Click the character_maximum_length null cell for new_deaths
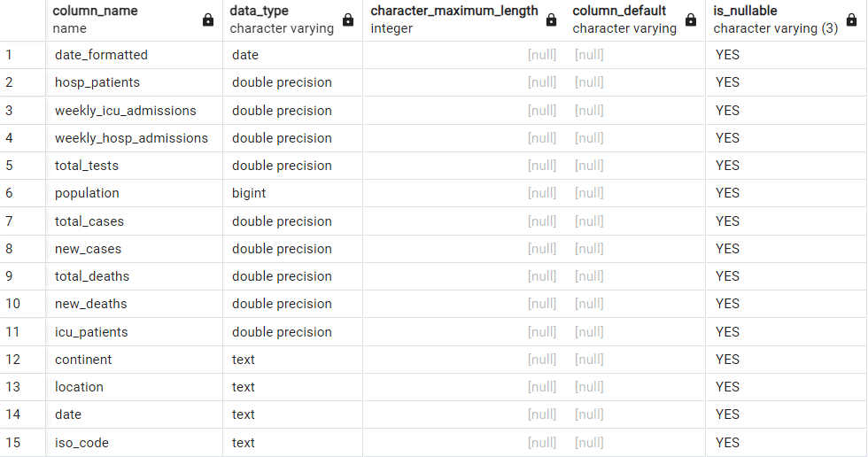 click(542, 304)
